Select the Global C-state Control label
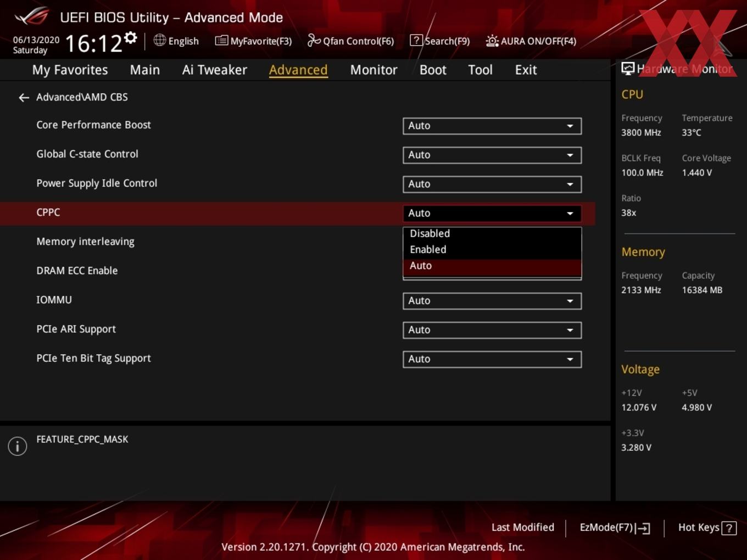This screenshot has height=560, width=747. (87, 154)
